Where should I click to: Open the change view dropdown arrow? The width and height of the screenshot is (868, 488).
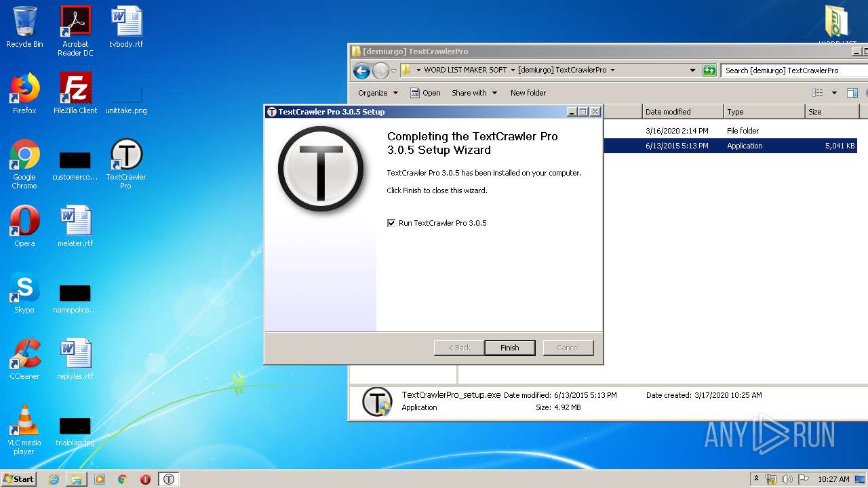[834, 93]
